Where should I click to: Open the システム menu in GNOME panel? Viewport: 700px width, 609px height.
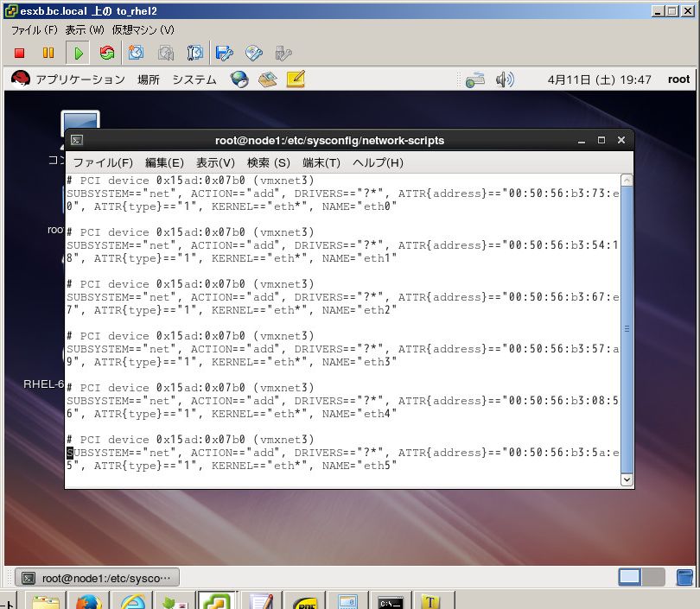(x=194, y=79)
